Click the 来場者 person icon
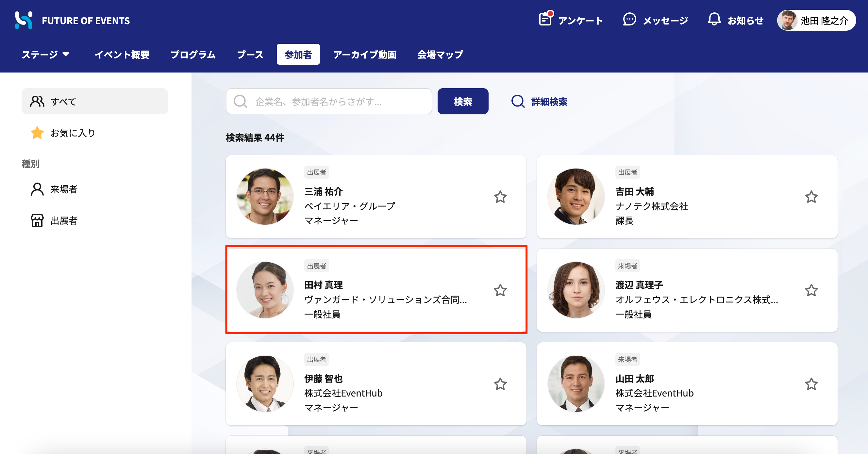Viewport: 868px width, 454px height. [37, 189]
